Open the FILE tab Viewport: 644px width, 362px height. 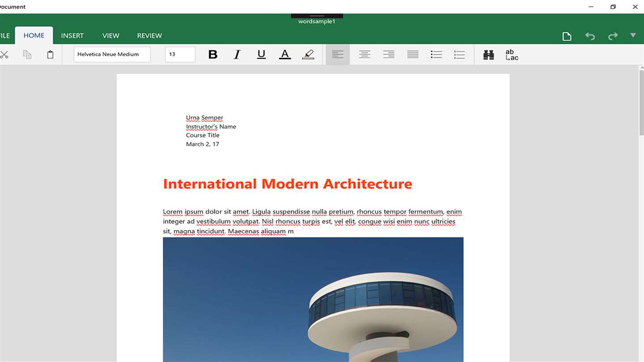tap(4, 36)
